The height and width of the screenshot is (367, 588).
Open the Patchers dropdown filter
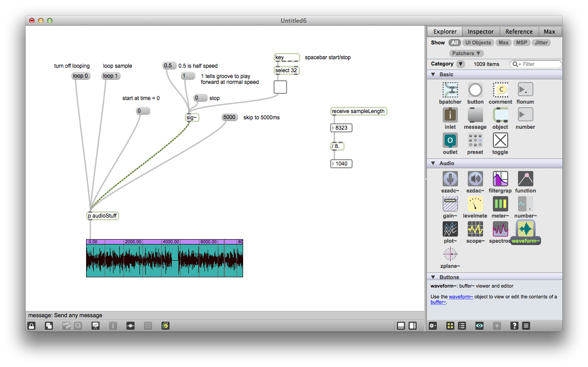467,53
